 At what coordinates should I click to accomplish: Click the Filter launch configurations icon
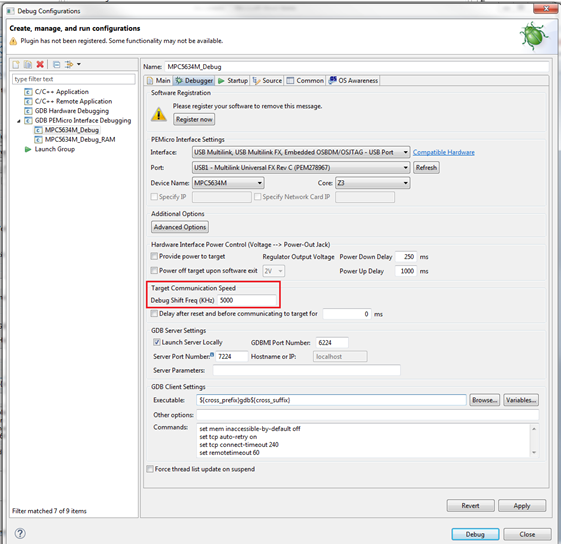(x=69, y=64)
